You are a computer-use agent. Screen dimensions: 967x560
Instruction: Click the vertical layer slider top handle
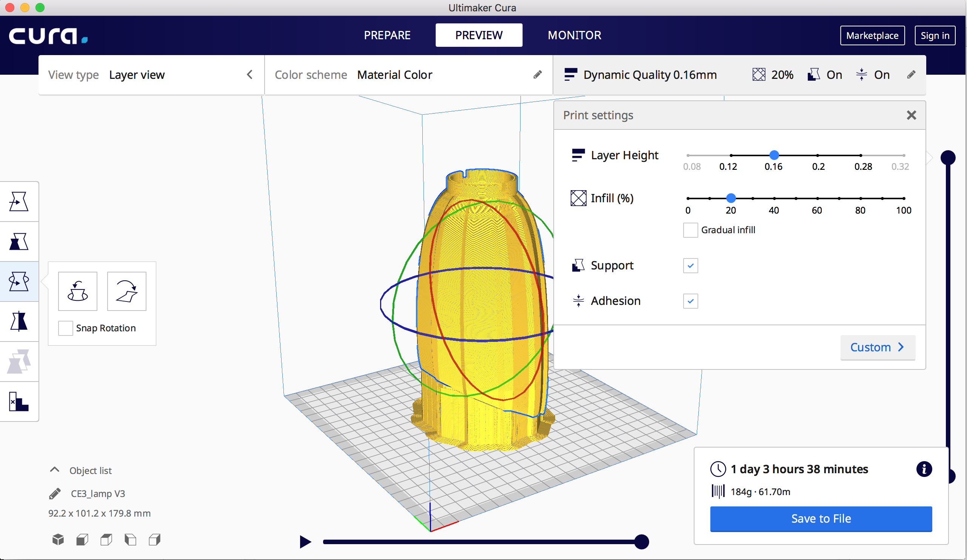pyautogui.click(x=948, y=158)
